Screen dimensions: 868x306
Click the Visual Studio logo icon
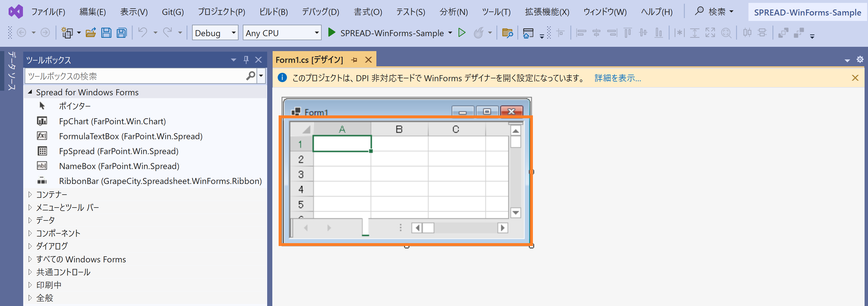tap(15, 12)
